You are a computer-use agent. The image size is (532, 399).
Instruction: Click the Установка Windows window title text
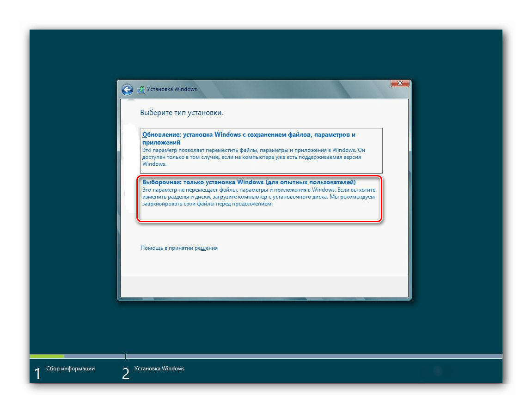coord(171,89)
